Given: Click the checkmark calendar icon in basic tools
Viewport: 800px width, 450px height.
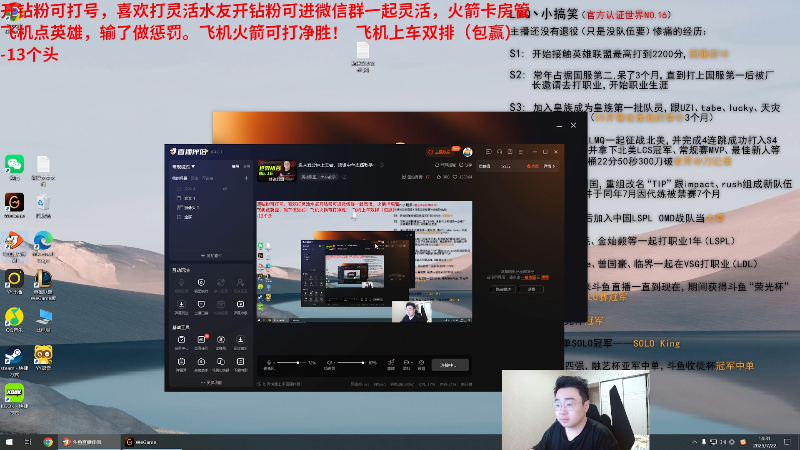Looking at the screenshot, I should [x=181, y=340].
